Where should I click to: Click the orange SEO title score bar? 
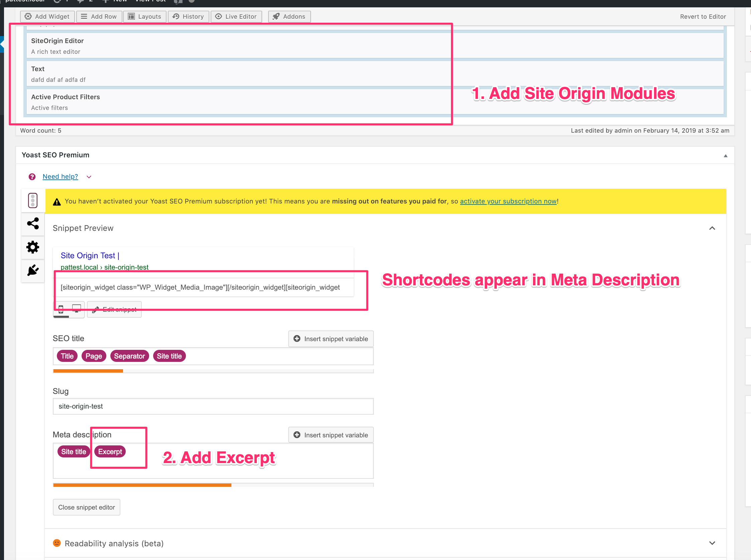click(88, 371)
